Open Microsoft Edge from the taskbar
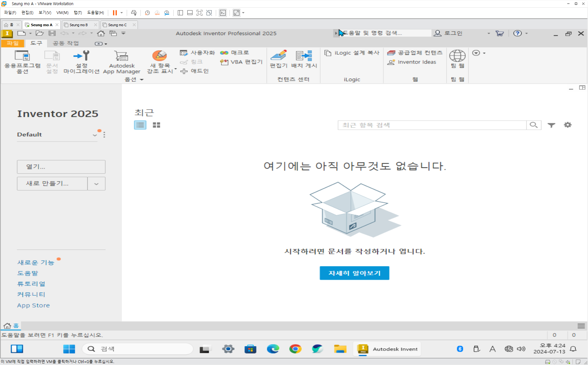 [x=273, y=349]
